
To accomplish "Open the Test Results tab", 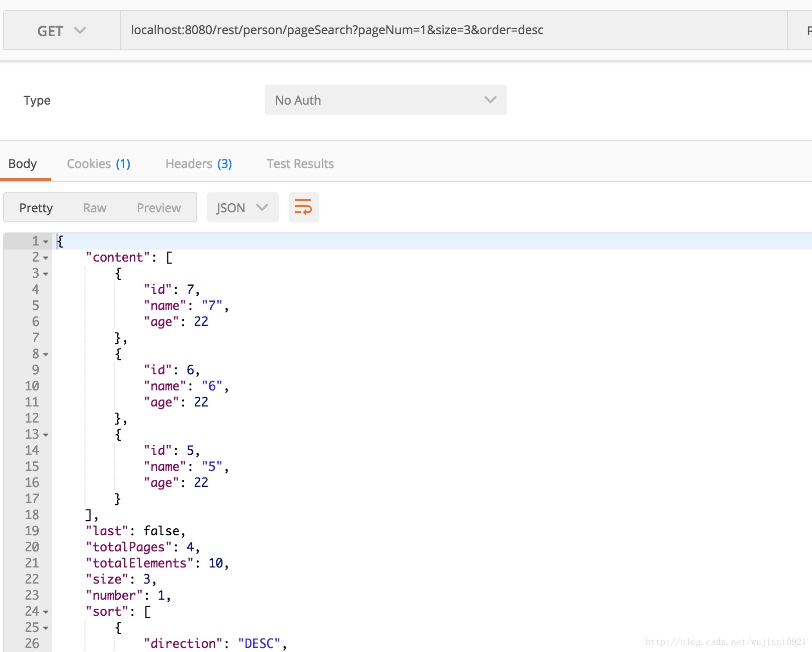I will point(300,164).
